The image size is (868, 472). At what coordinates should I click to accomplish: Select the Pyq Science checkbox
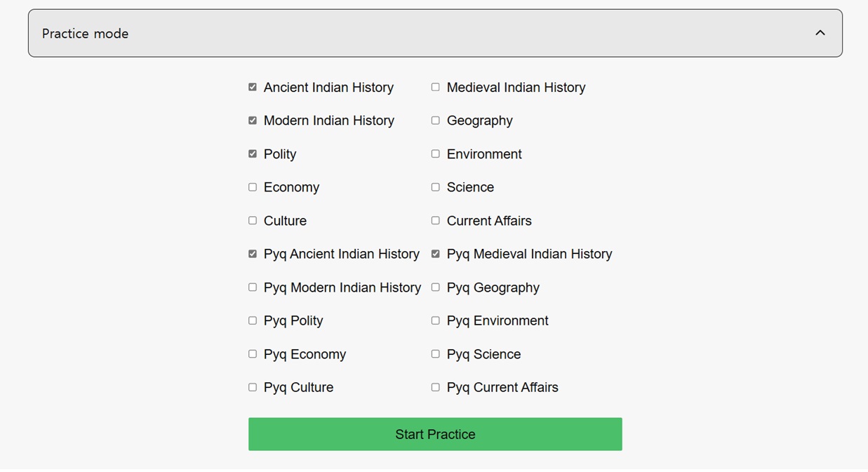click(x=436, y=354)
